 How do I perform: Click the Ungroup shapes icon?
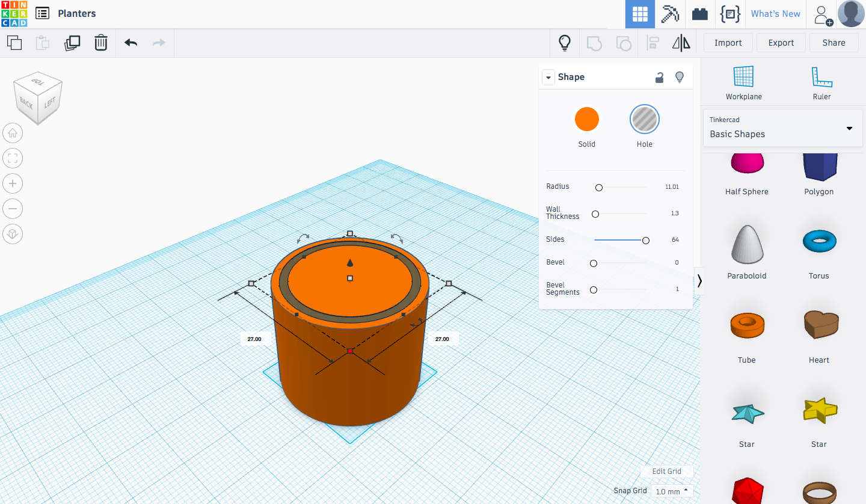point(624,43)
